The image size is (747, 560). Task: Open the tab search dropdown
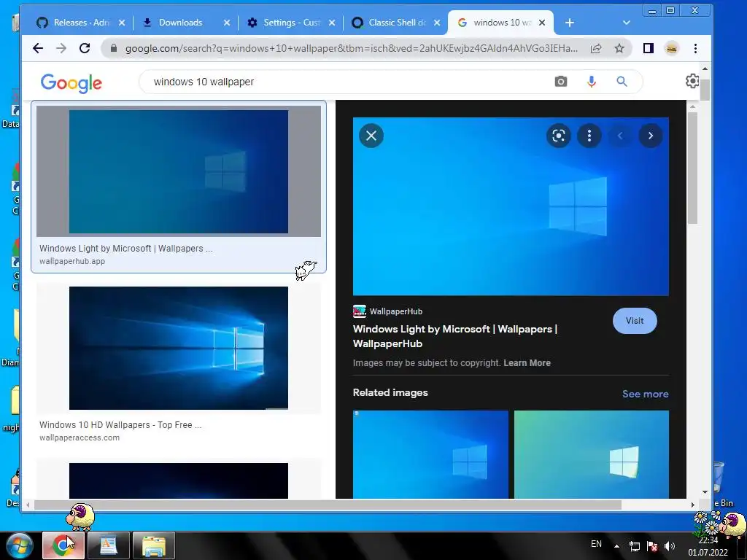click(x=627, y=23)
